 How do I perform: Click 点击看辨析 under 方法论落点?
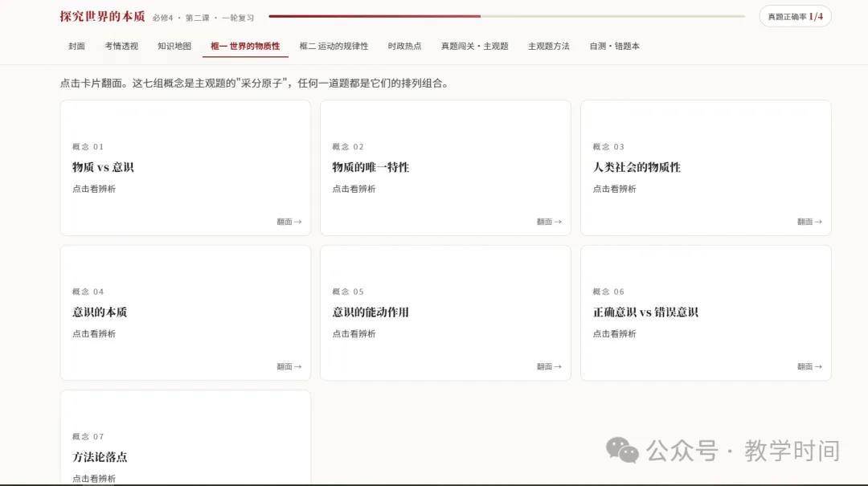tap(94, 479)
